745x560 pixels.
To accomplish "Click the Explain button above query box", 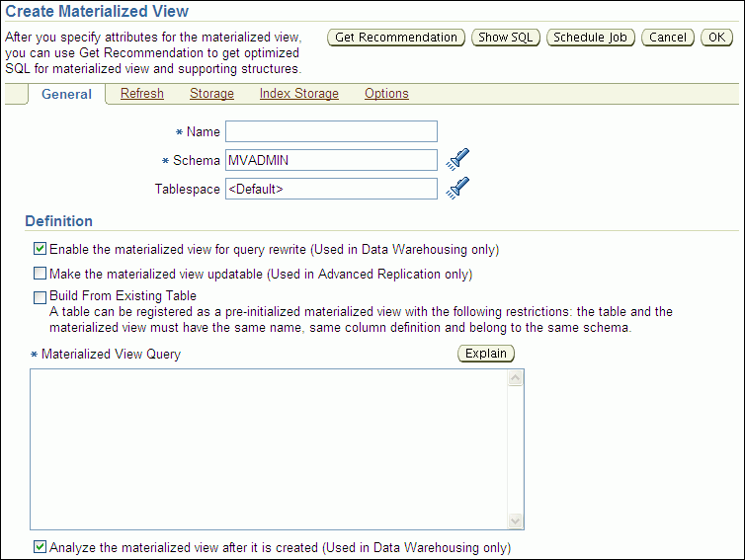I will coord(486,354).
